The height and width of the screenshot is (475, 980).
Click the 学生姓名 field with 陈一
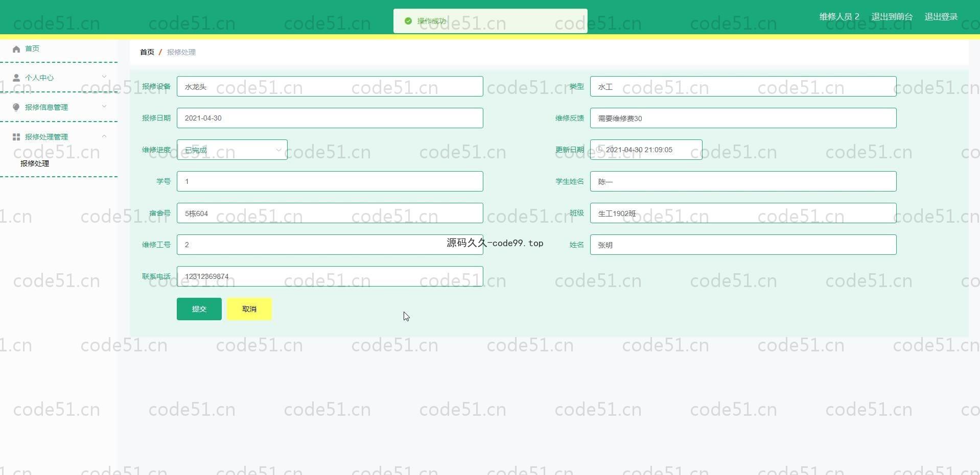pos(743,181)
